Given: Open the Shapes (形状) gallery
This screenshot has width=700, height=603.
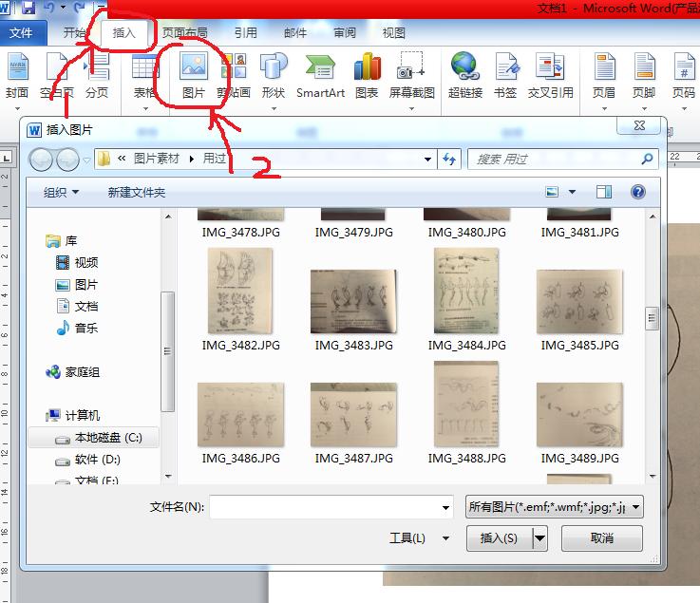Looking at the screenshot, I should [x=274, y=76].
